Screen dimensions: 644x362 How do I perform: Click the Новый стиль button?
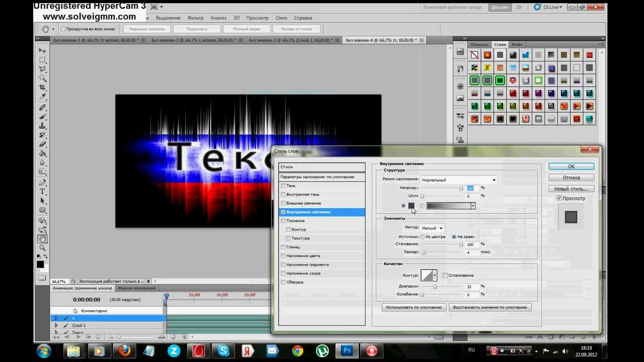click(x=571, y=189)
